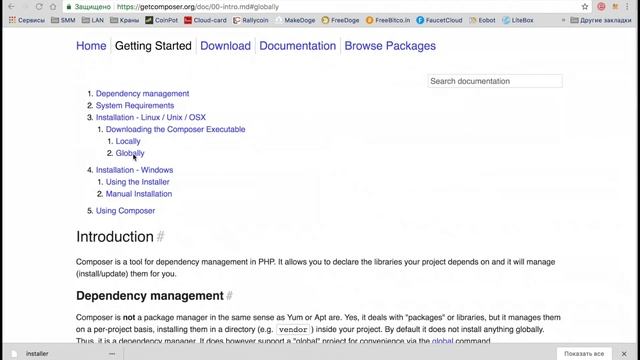Open the Download nav link

225,46
